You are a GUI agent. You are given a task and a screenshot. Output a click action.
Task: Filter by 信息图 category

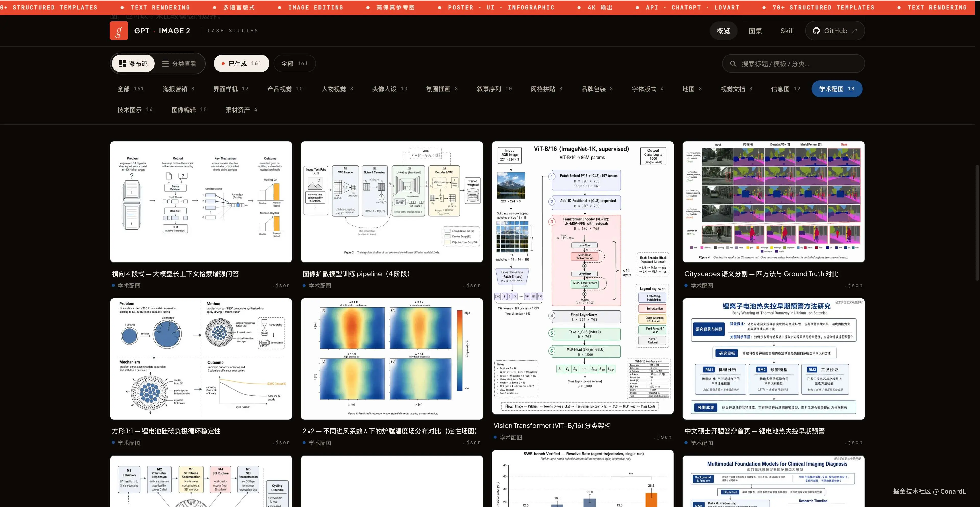(785, 89)
